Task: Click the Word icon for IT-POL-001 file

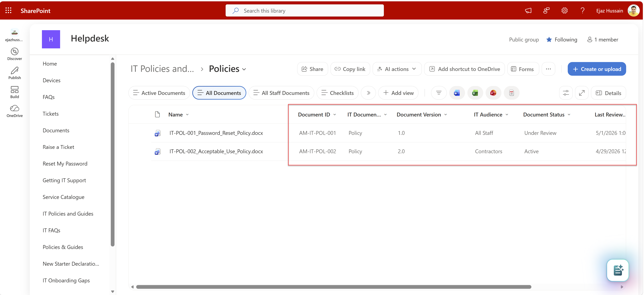Action: 157,133
